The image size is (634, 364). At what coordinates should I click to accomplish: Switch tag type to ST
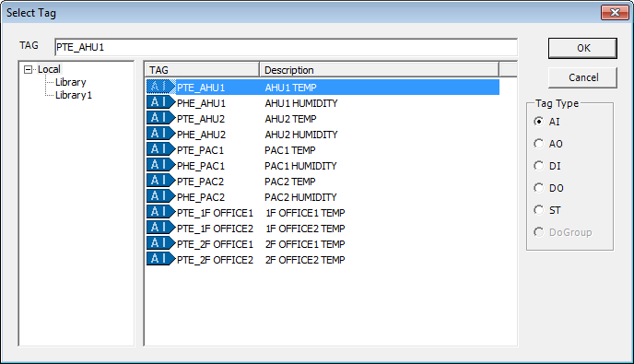coord(538,210)
